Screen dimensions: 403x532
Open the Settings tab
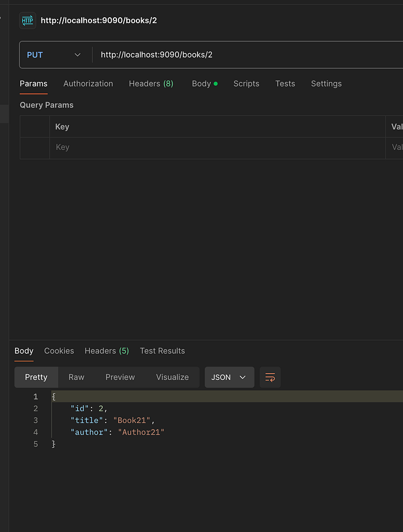point(326,84)
